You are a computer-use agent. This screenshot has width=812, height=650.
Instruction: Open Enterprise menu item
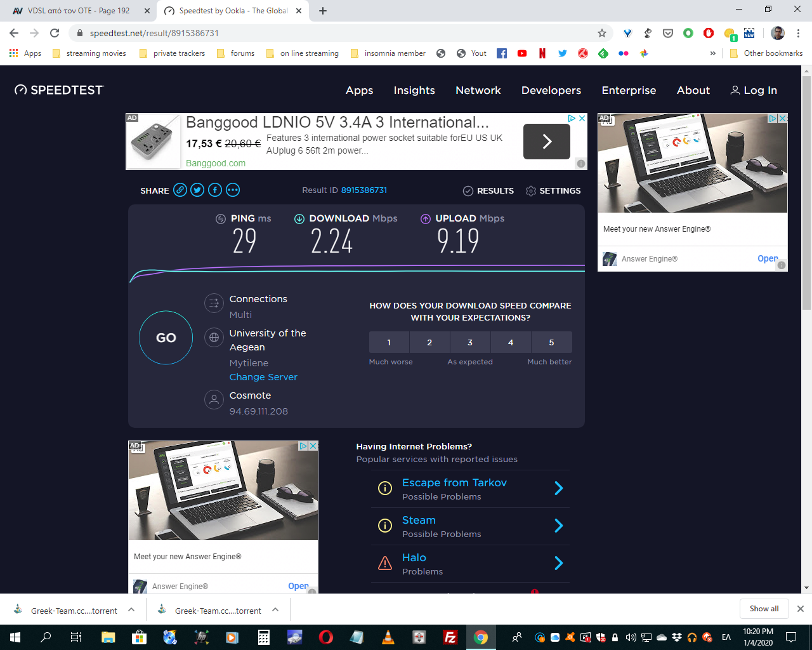[x=629, y=90]
